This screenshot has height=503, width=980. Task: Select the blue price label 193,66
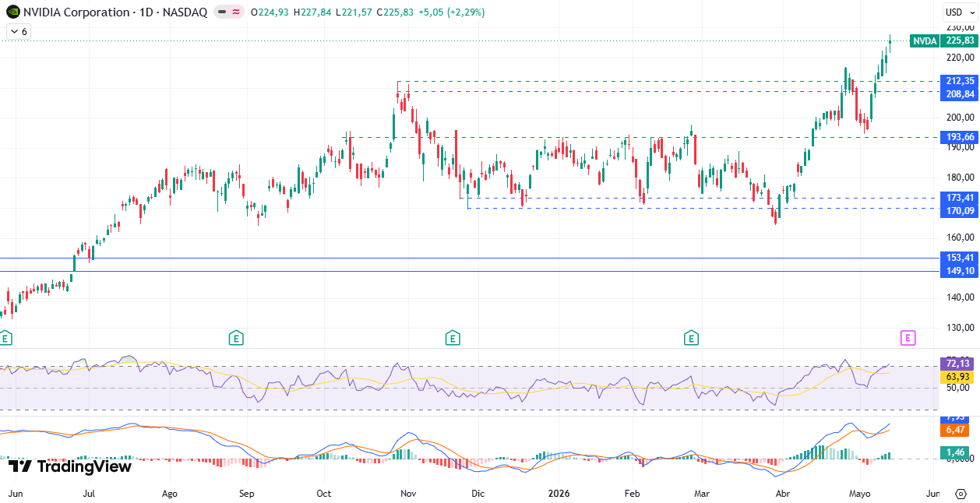click(960, 137)
